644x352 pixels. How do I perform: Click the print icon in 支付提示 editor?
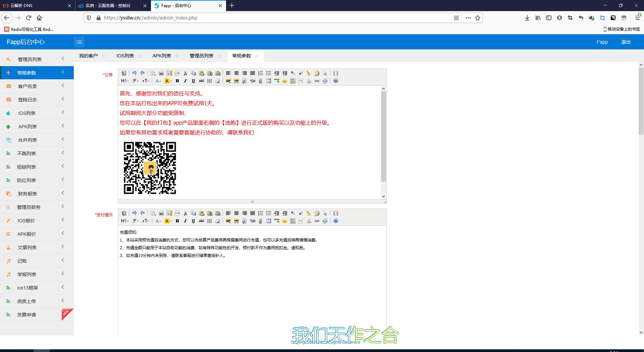click(161, 213)
